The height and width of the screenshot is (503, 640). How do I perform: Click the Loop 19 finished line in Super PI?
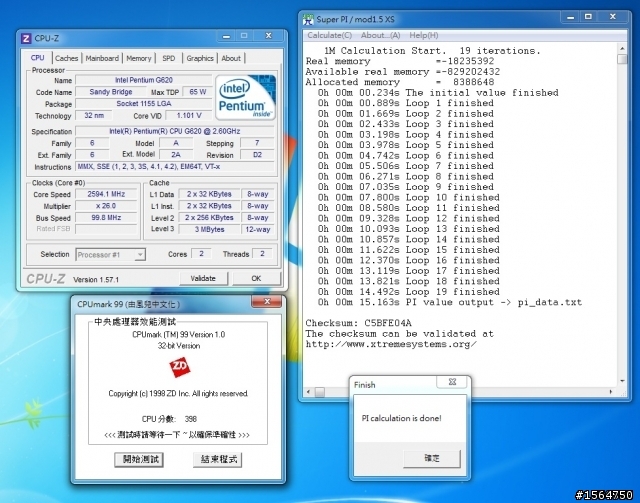pyautogui.click(x=409, y=292)
